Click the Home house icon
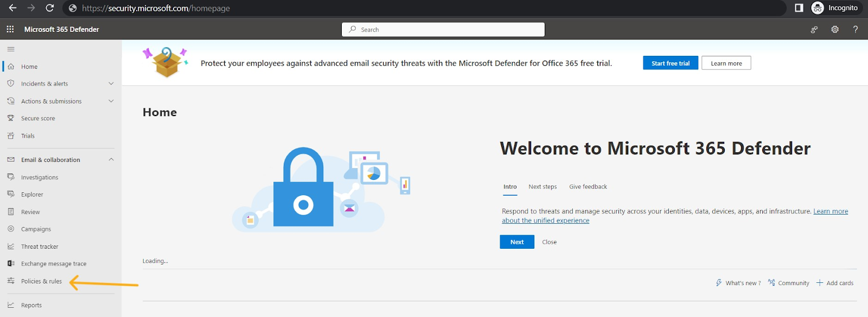Screen dimensions: 868x317 click(11, 67)
